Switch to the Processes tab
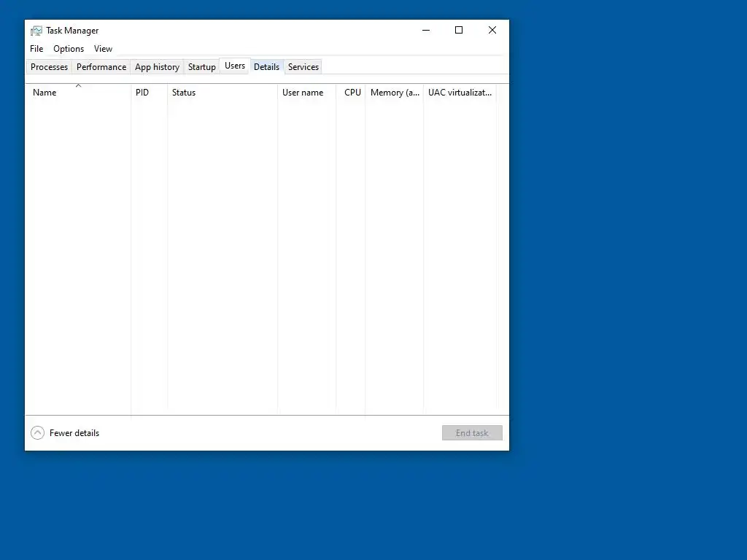 pyautogui.click(x=49, y=66)
